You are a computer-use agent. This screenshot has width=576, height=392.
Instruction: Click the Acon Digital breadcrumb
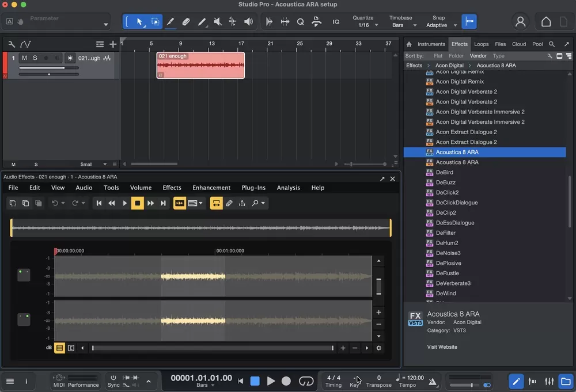coord(449,66)
